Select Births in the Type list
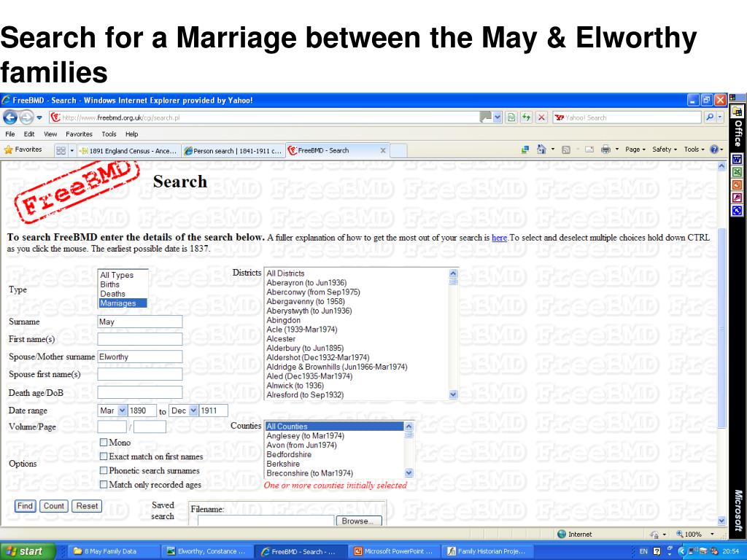The width and height of the screenshot is (747, 560). coord(123,284)
